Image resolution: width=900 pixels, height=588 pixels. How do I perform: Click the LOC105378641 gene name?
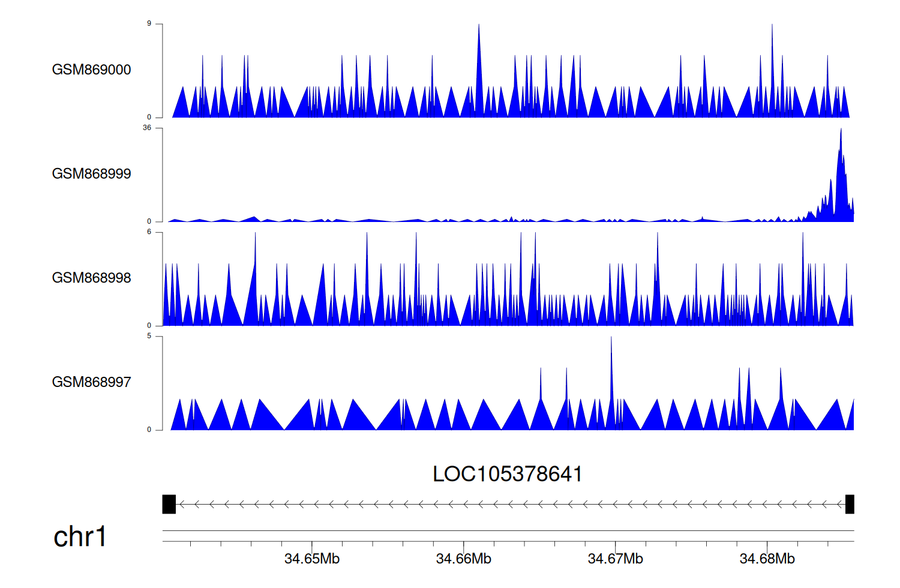click(507, 474)
